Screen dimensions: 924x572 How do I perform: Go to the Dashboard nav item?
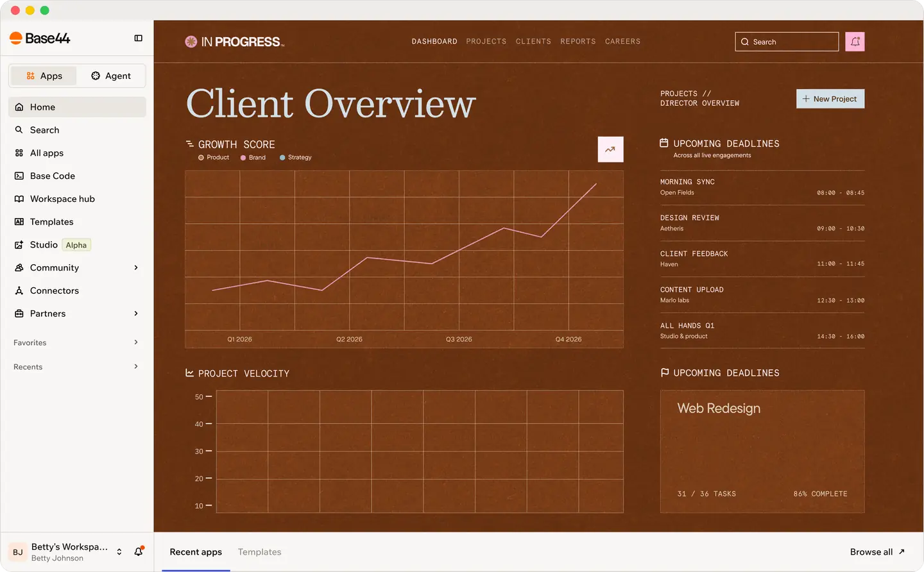[434, 42]
